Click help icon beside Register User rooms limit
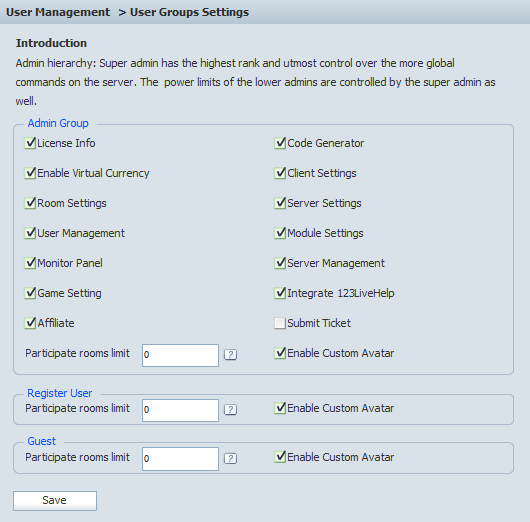Screen dimensions: 530x522 coord(231,410)
